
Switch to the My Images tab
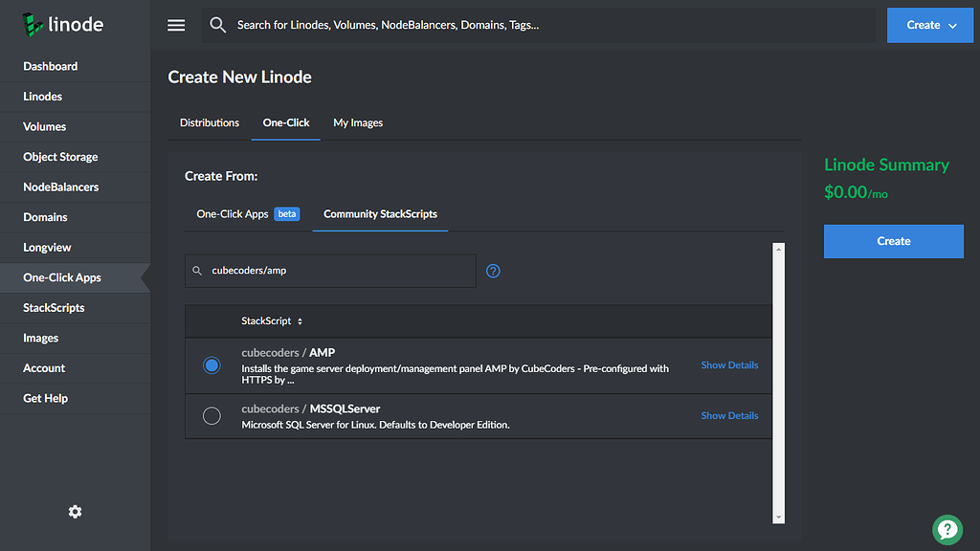point(358,122)
